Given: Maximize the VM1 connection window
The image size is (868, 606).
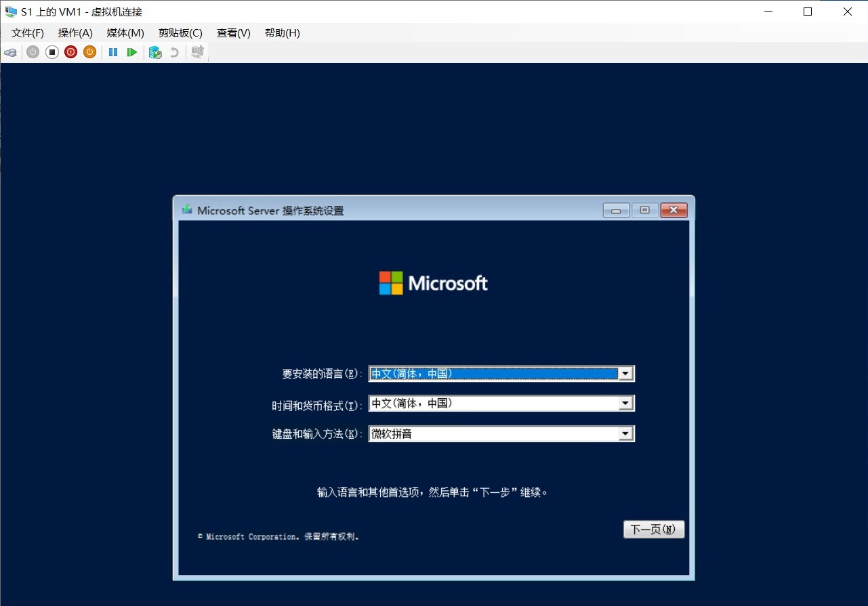Looking at the screenshot, I should click(808, 12).
